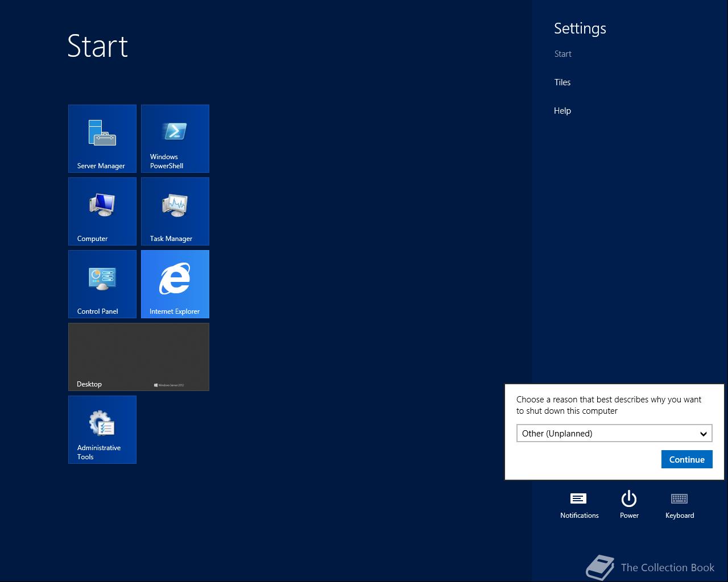This screenshot has width=728, height=582.
Task: Open the Server Manager tile
Action: pyautogui.click(x=102, y=139)
